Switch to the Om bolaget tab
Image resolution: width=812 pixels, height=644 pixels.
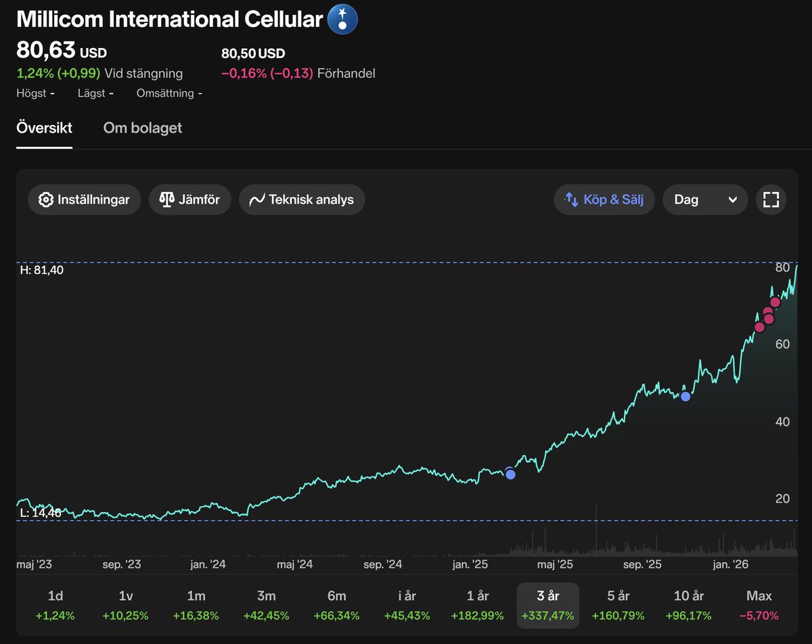(143, 128)
